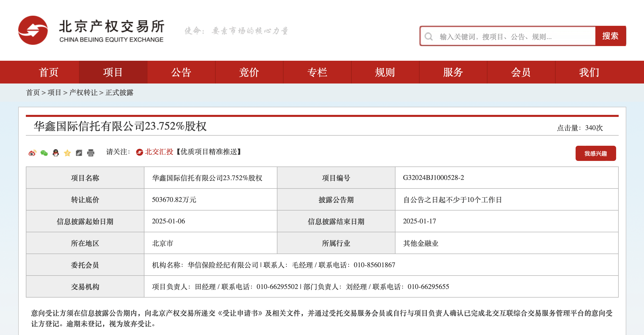Click phone number 010-66295502
This screenshot has height=335, width=644.
click(x=277, y=287)
